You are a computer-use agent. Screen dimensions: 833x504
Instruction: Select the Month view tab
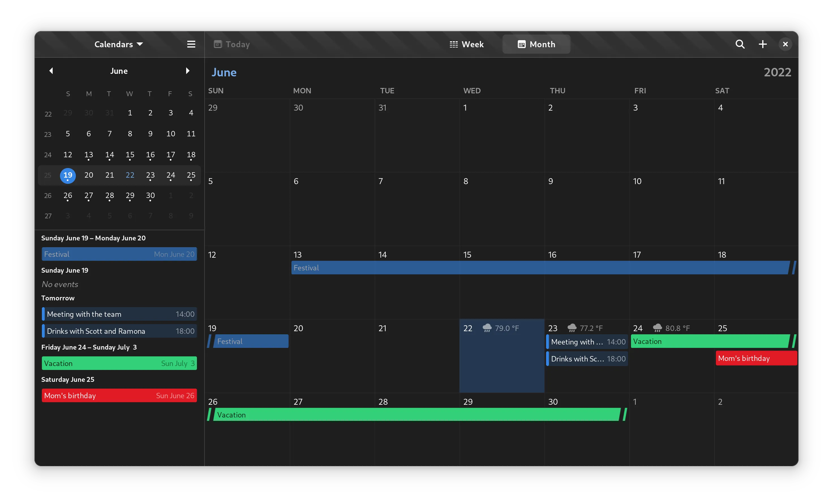(x=536, y=44)
